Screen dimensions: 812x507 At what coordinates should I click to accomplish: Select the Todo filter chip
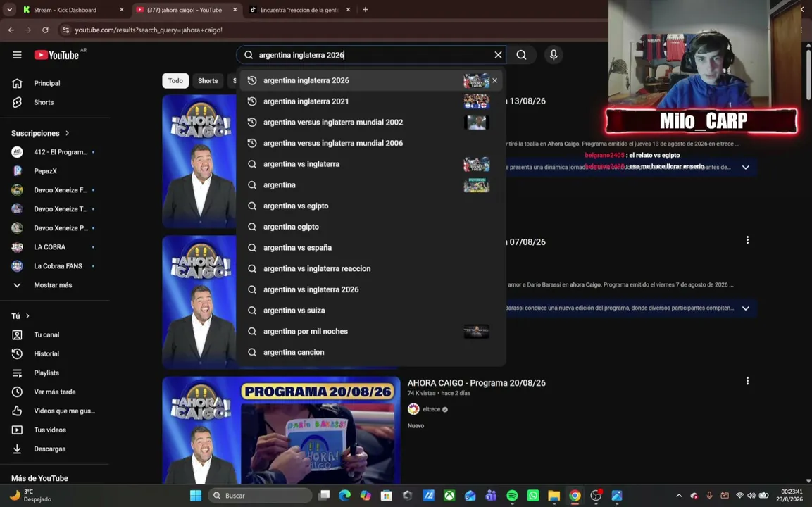(175, 81)
